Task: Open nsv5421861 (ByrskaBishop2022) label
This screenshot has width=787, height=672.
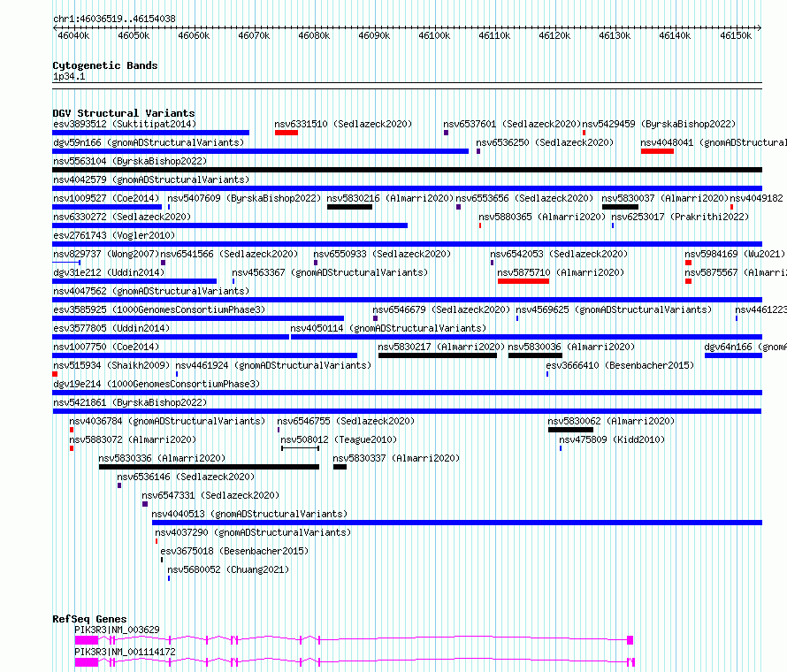Action: [x=130, y=402]
